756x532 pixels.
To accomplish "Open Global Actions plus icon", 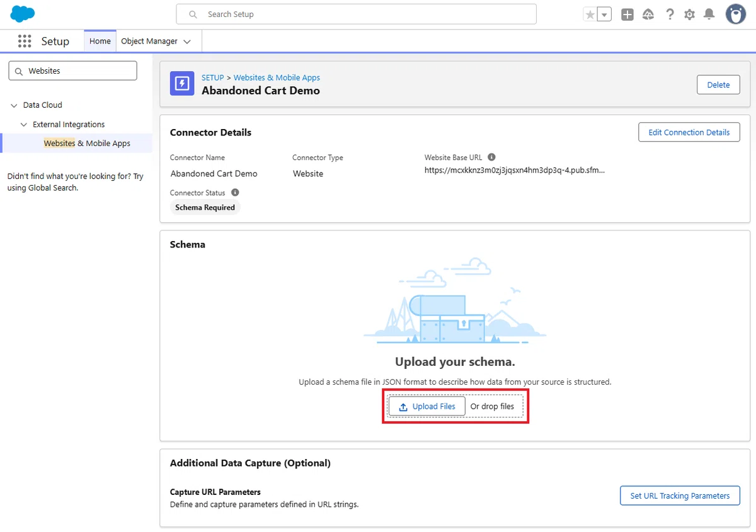I will [627, 14].
